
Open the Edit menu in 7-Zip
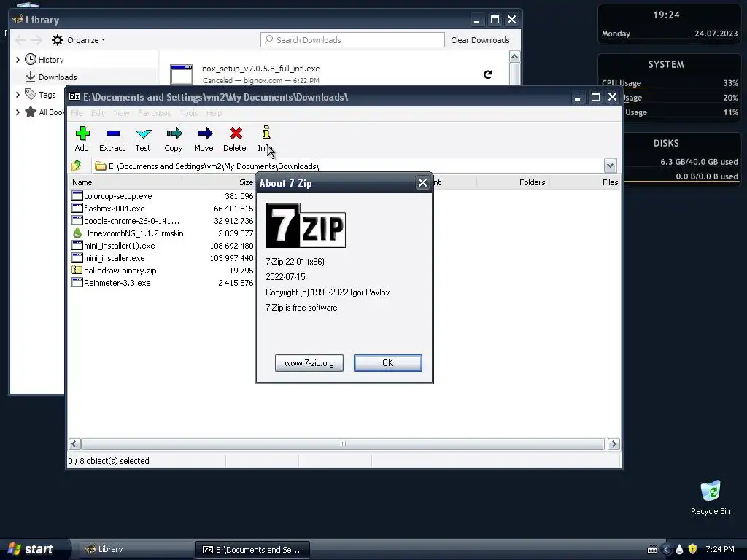[x=98, y=113]
